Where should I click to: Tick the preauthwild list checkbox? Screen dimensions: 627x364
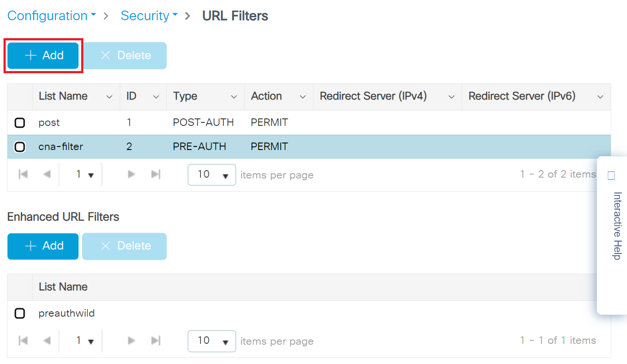[x=20, y=313]
